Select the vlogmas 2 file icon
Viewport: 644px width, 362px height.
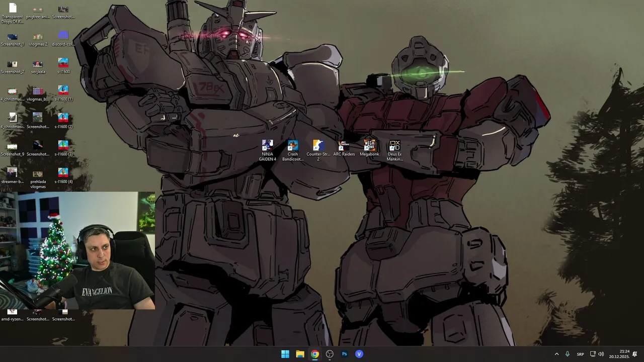click(38, 39)
